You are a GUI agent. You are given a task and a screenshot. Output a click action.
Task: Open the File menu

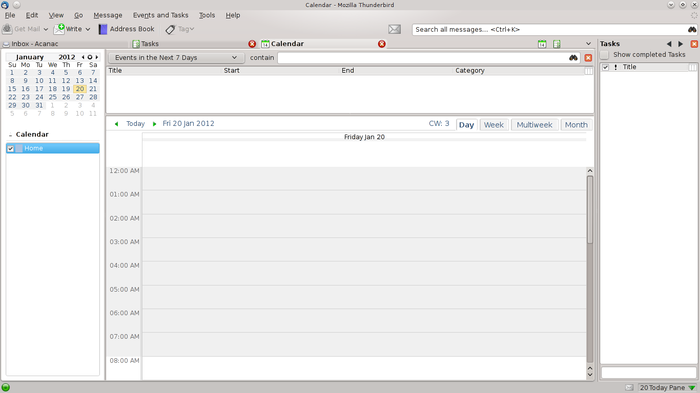(10, 15)
